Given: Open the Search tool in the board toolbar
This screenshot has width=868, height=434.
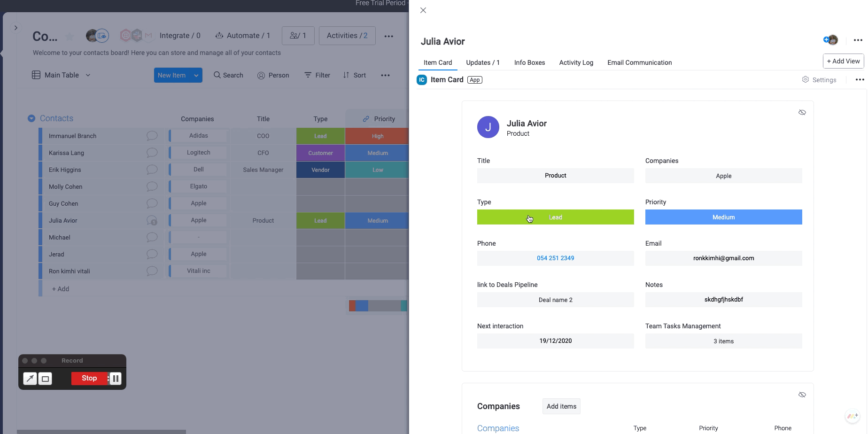Looking at the screenshot, I should [x=228, y=75].
